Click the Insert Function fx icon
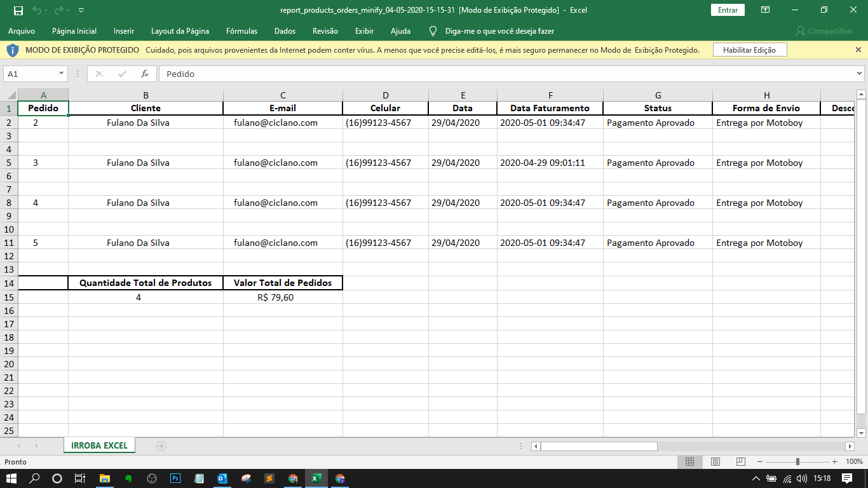This screenshot has height=488, width=868. coord(145,74)
